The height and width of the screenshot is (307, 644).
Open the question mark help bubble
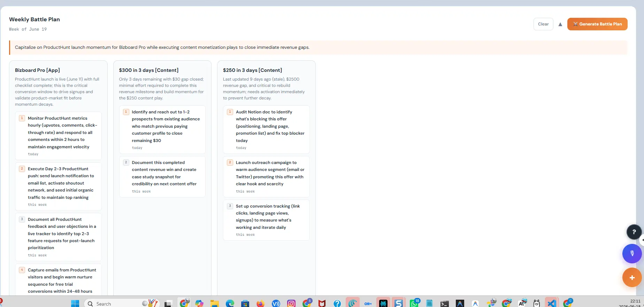click(634, 232)
